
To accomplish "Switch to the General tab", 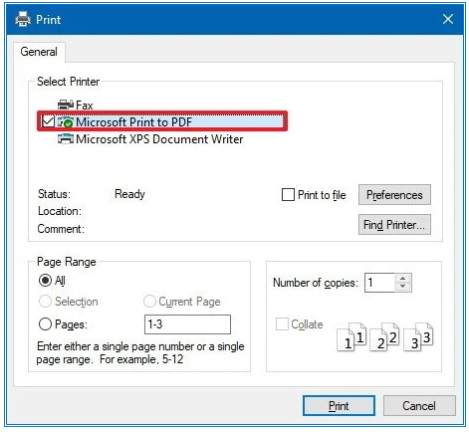I will coord(39,52).
